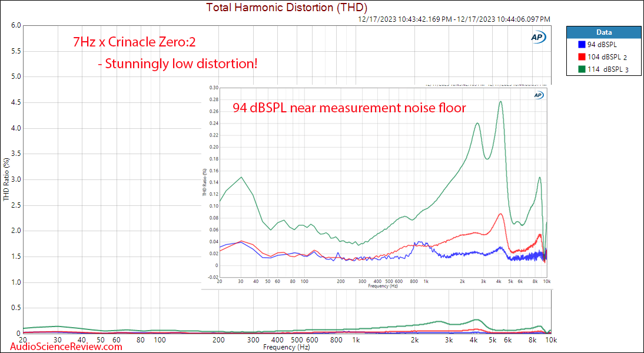Click the 2k tick label on main X axis
The height and width of the screenshot is (353, 644).
(415, 340)
